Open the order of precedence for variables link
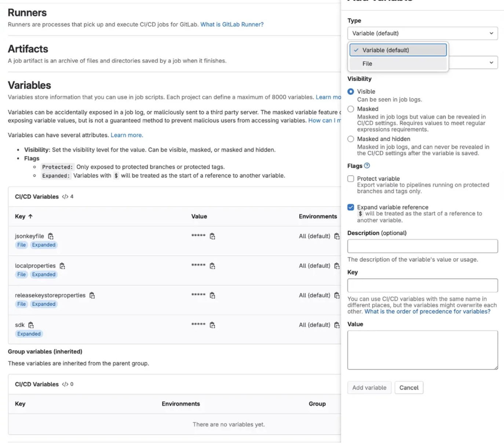 [427, 312]
